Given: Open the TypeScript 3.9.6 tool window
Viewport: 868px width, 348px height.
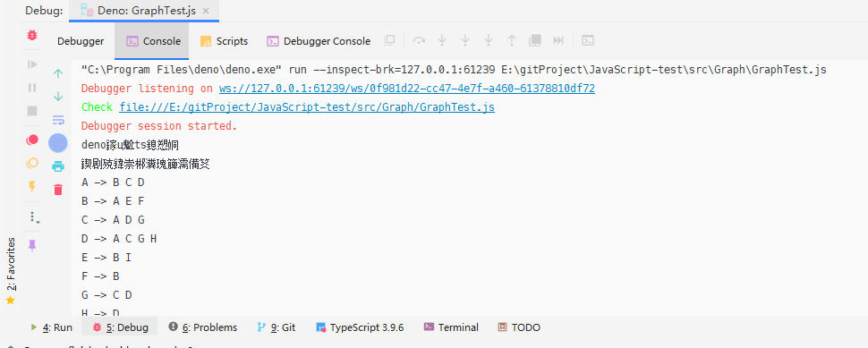Looking at the screenshot, I should pyautogui.click(x=360, y=327).
